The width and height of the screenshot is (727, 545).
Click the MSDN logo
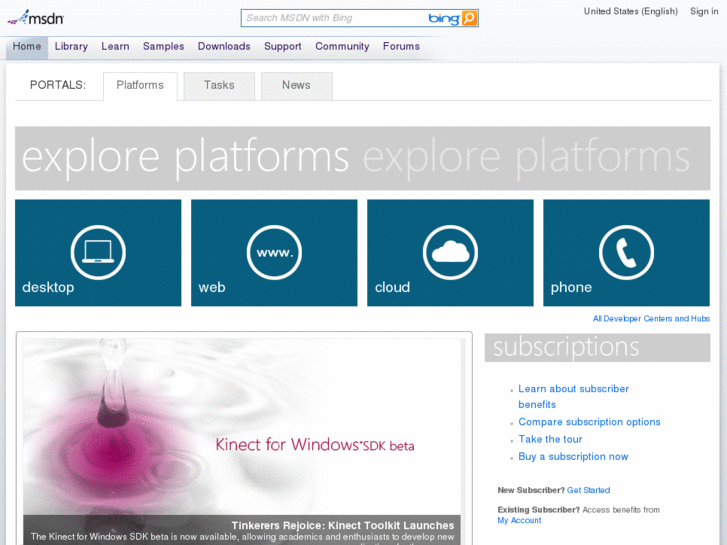click(x=36, y=18)
